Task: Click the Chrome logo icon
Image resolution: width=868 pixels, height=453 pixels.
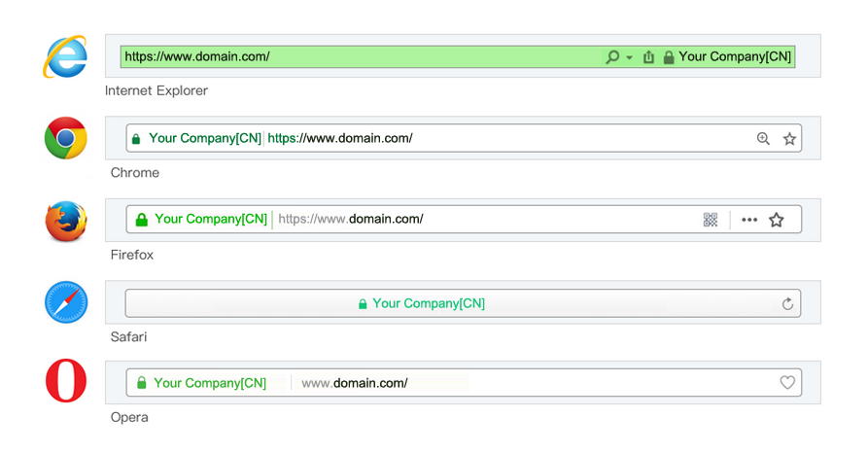Action: (x=66, y=138)
